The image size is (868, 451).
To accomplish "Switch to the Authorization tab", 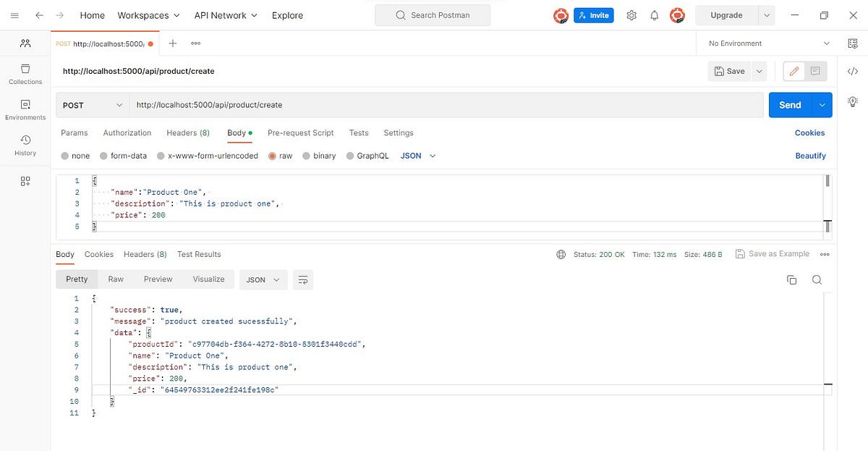I will pos(127,132).
